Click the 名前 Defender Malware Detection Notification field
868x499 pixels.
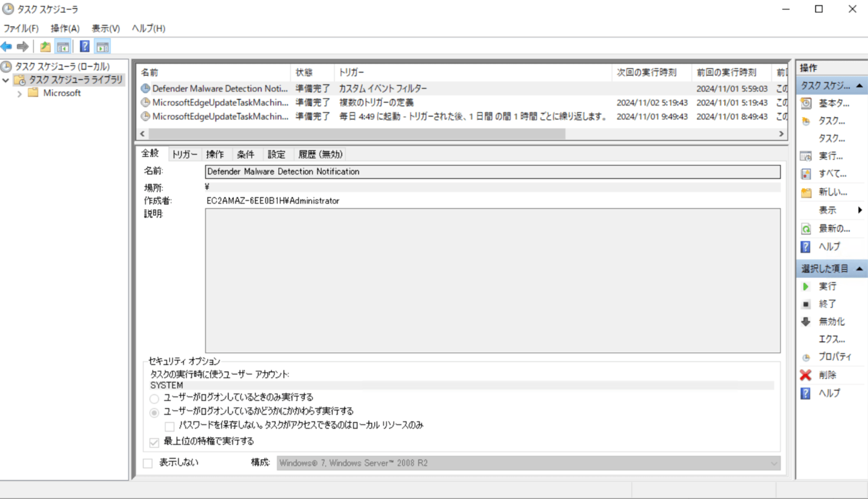[493, 172]
